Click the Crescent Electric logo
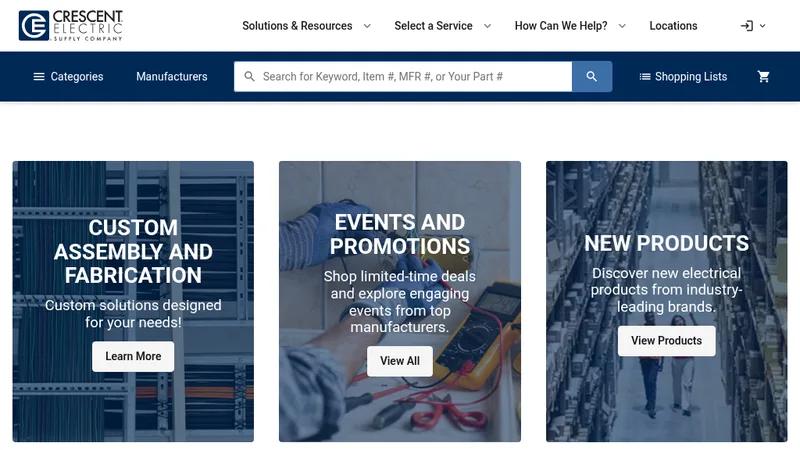Image resolution: width=800 pixels, height=450 pixels. (71, 26)
